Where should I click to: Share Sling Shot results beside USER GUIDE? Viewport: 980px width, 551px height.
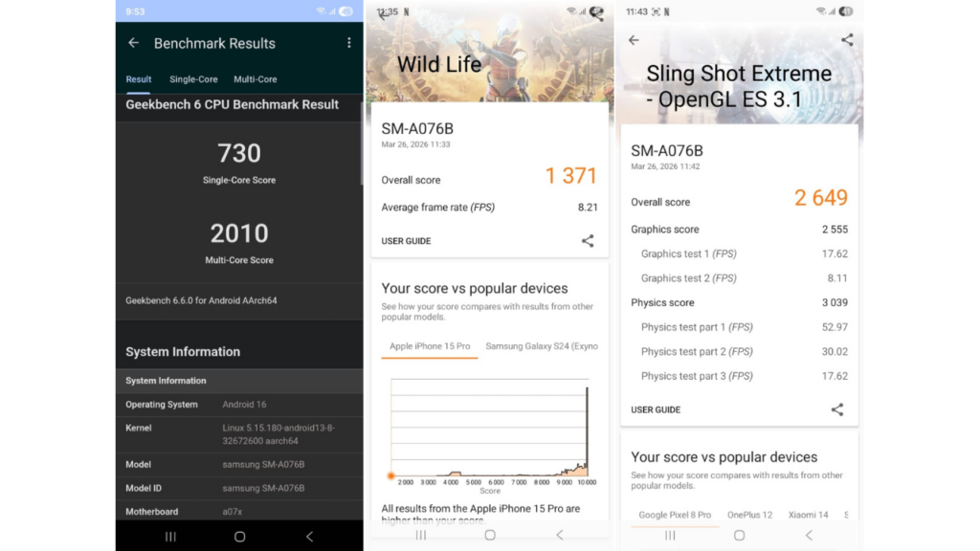837,409
